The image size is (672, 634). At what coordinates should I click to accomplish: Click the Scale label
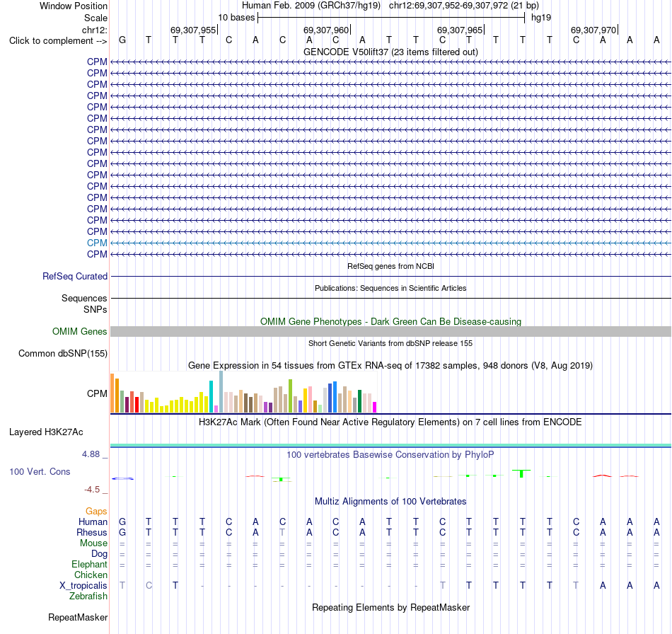pyautogui.click(x=95, y=18)
